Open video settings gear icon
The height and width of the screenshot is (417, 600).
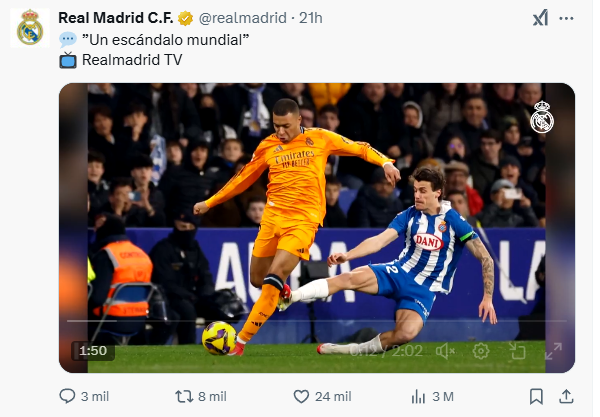click(x=481, y=351)
